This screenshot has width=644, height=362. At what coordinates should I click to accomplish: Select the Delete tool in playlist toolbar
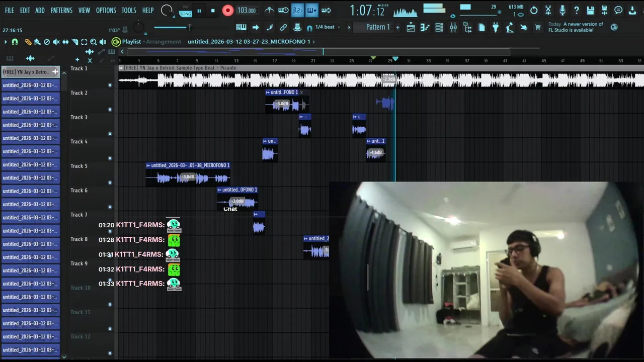point(47,42)
